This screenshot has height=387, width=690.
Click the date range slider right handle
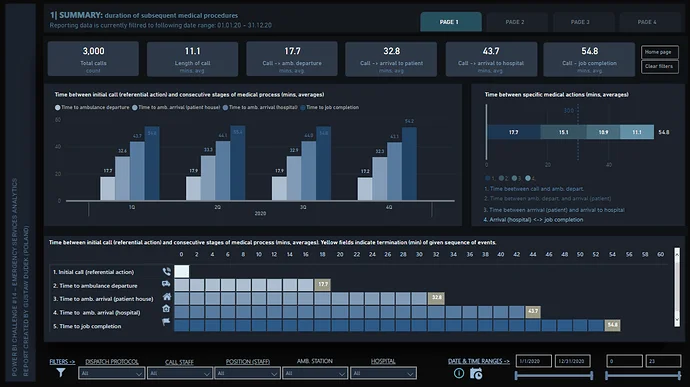pos(592,376)
